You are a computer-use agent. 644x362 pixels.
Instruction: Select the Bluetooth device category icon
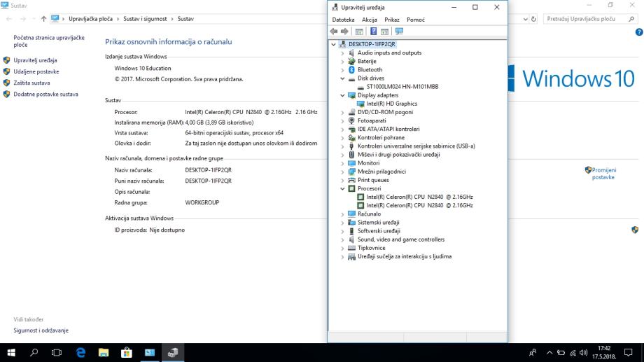point(351,70)
